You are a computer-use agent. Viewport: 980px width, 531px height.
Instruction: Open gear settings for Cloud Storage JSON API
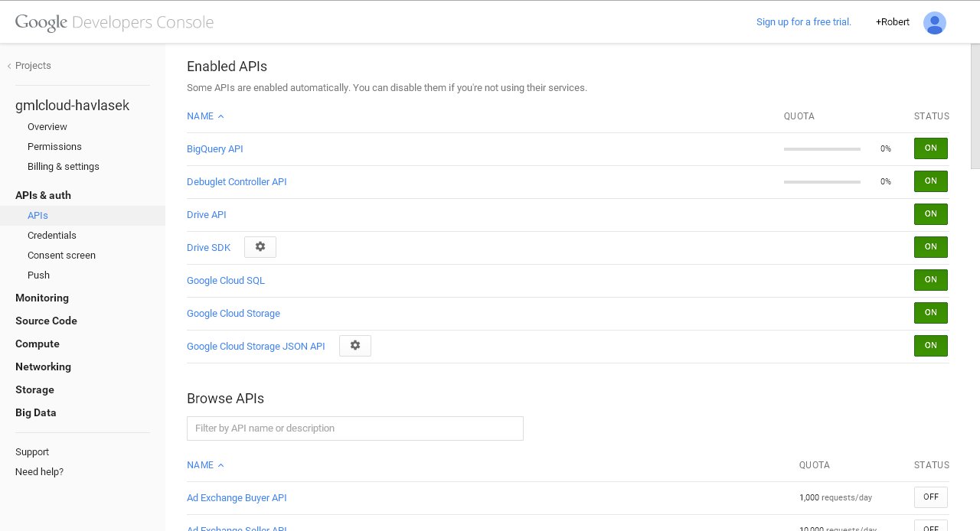355,346
